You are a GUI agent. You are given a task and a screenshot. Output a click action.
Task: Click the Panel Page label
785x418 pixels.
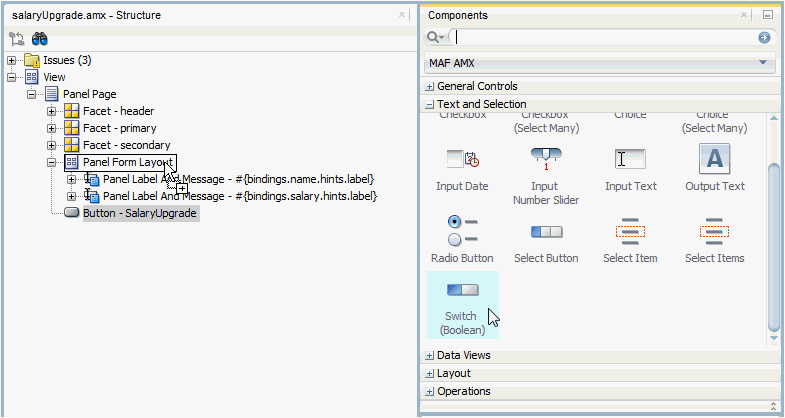tap(90, 94)
